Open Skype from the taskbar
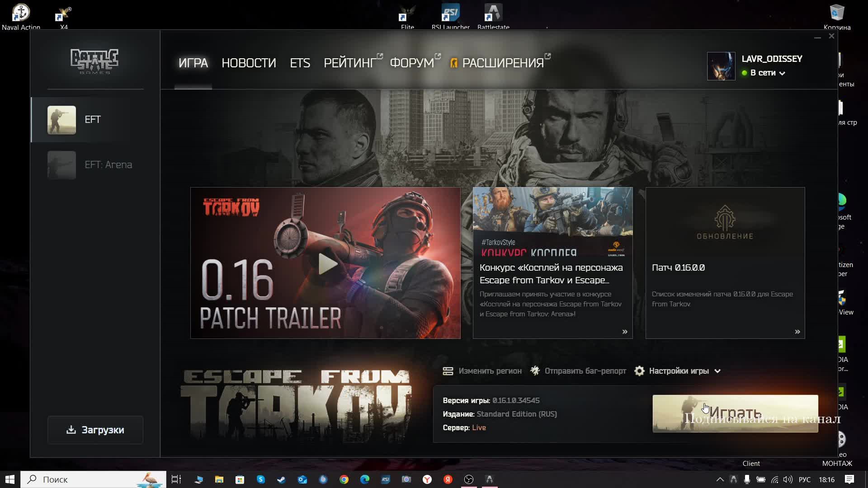Image resolution: width=868 pixels, height=488 pixels. (261, 479)
